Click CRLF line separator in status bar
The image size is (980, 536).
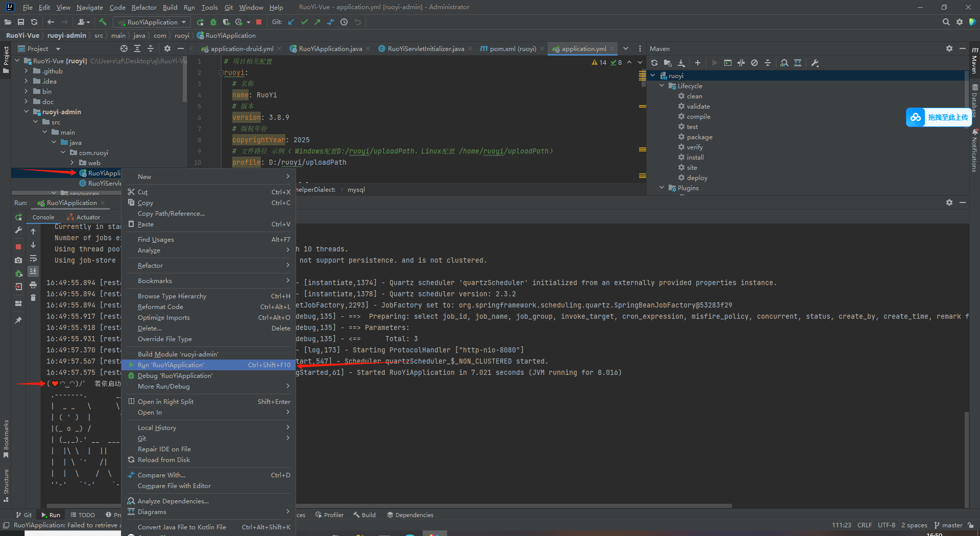865,525
